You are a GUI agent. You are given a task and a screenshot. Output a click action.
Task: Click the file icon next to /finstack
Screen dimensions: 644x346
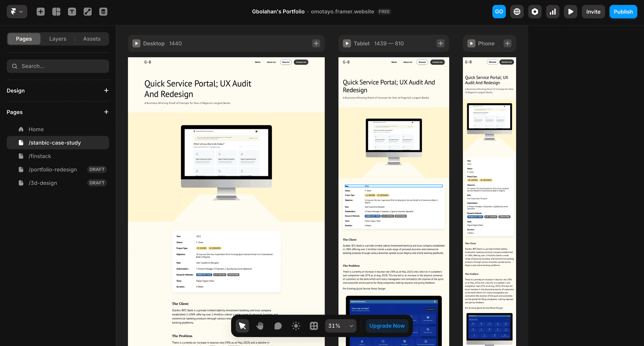coord(21,156)
